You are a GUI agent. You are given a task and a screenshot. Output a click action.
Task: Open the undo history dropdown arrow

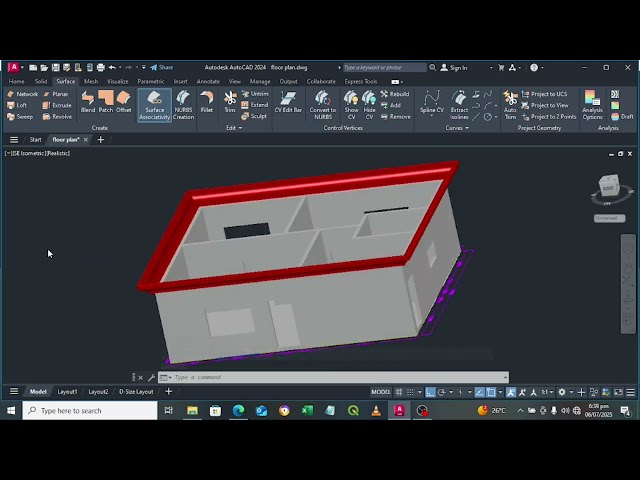coord(120,67)
